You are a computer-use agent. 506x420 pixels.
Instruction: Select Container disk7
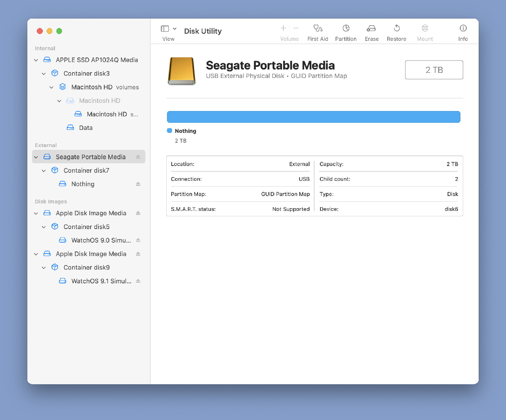89,171
